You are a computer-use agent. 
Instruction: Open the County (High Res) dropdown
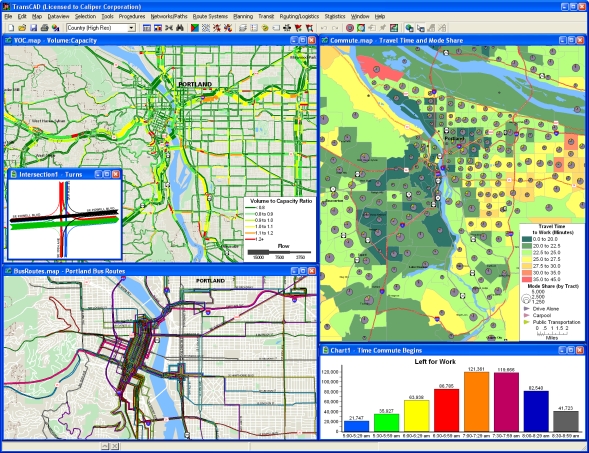coord(101,28)
